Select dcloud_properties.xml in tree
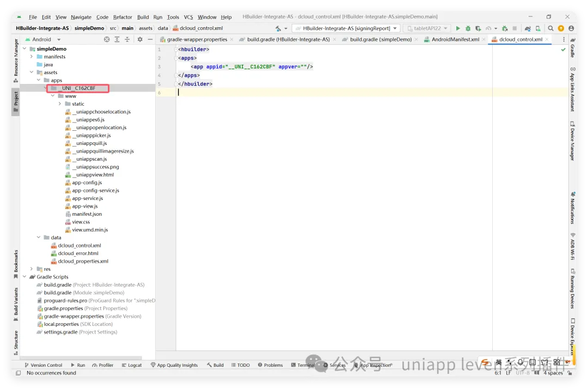Viewport: 588px width, 388px height. [83, 261]
